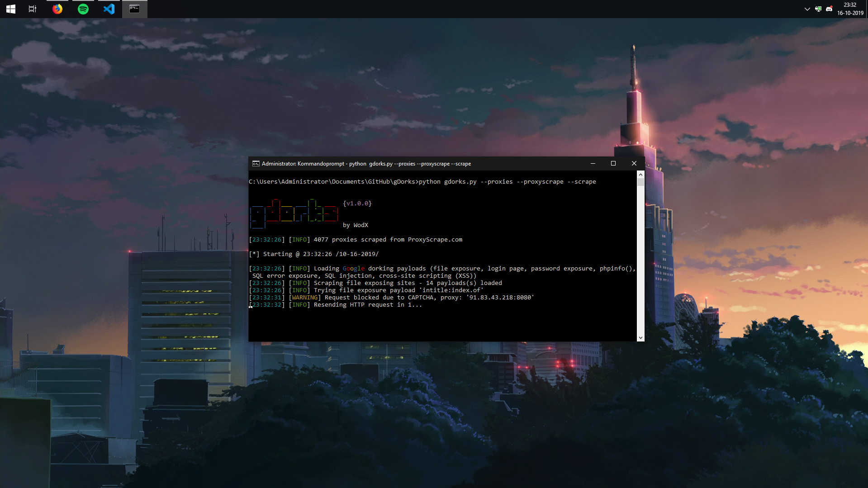The image size is (868, 488).
Task: Click the network status tray icon
Action: pos(818,9)
